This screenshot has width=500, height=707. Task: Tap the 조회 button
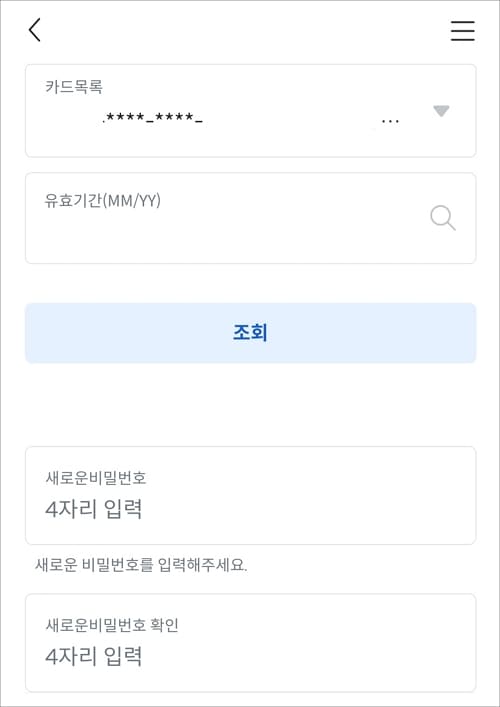coord(250,333)
